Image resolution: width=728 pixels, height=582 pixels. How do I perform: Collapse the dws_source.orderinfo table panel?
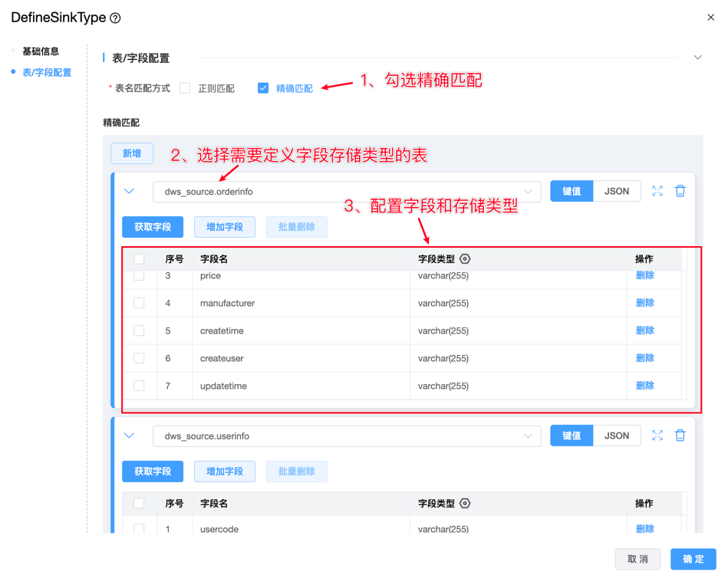coord(129,191)
